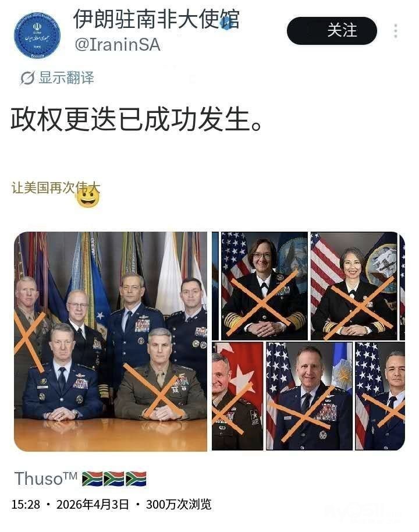Viewport: 419px width, 532px height.
Task: Open bottom-middle portrait of smiling Air Force officer
Action: [x=309, y=396]
